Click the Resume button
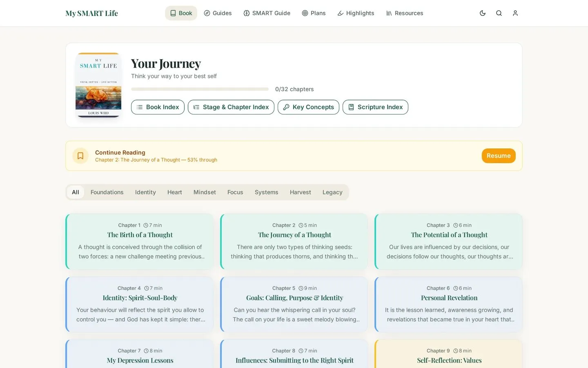This screenshot has height=368, width=588. (x=499, y=156)
